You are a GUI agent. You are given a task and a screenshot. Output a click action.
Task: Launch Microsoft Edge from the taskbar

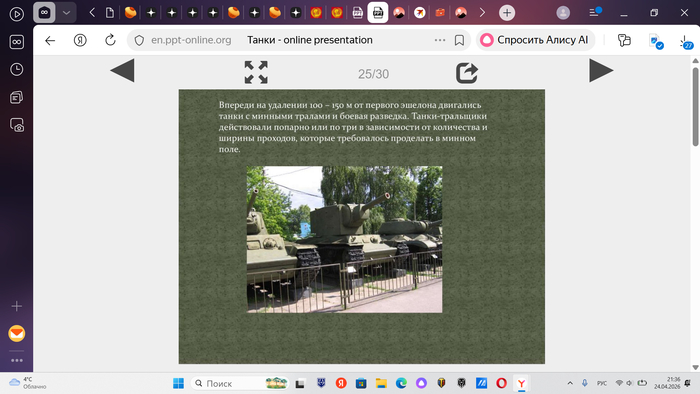coord(401,383)
